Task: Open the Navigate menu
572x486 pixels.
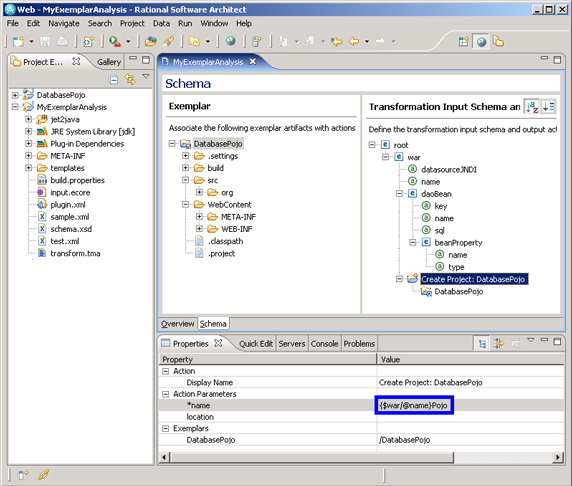Action: [64, 23]
